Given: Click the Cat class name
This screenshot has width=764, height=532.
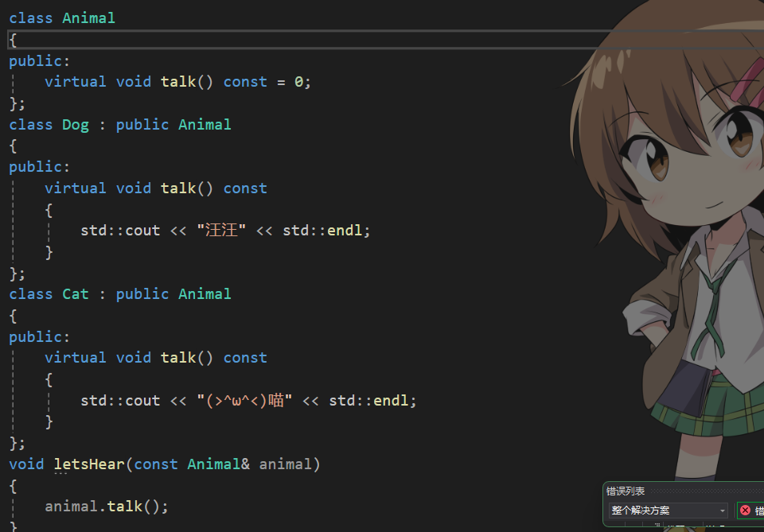Looking at the screenshot, I should [76, 294].
